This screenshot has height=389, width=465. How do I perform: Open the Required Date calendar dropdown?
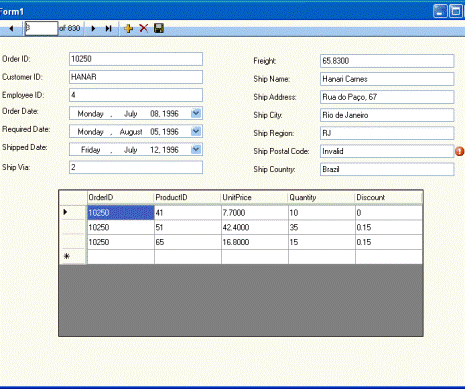(196, 131)
